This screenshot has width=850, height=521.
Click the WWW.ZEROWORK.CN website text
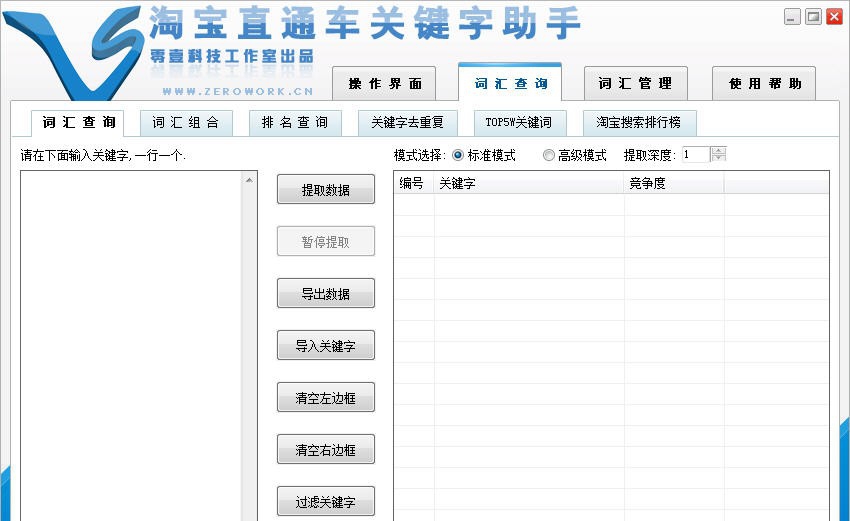pos(238,92)
